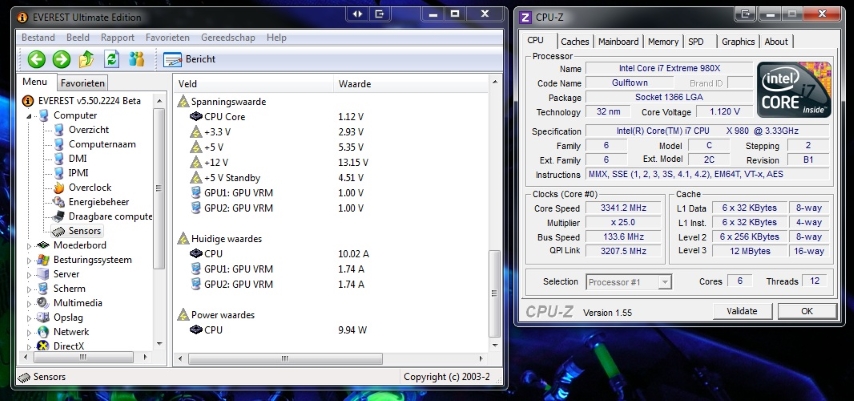Click the Validate button in CPU-Z

pos(742,312)
